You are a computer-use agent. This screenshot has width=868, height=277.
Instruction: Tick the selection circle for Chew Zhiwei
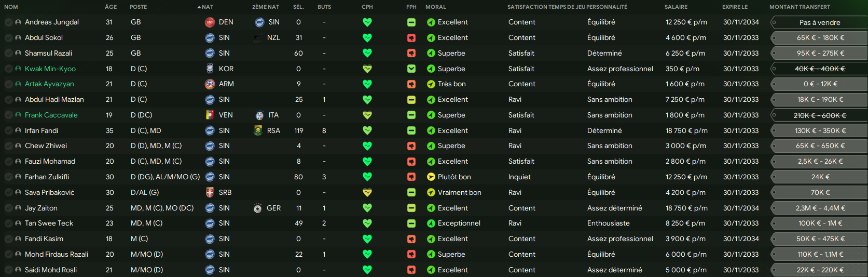click(x=8, y=146)
